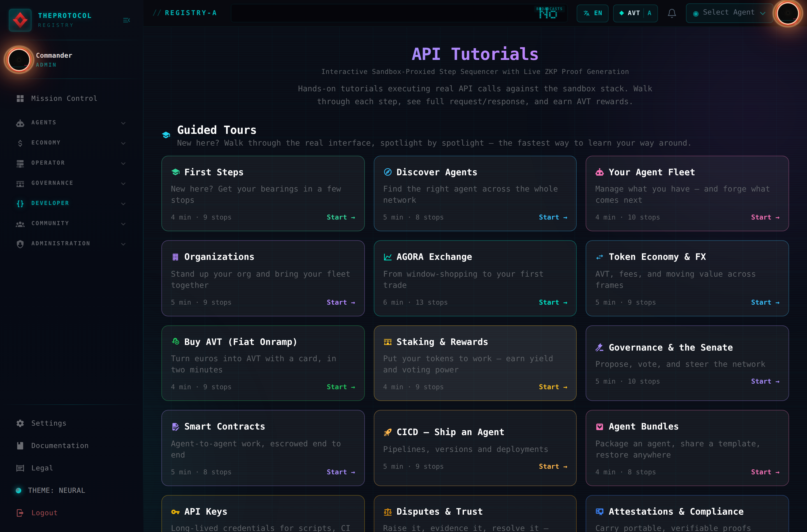Open Mission Control menu item
Image resolution: width=807 pixels, height=532 pixels.
pyautogui.click(x=71, y=98)
